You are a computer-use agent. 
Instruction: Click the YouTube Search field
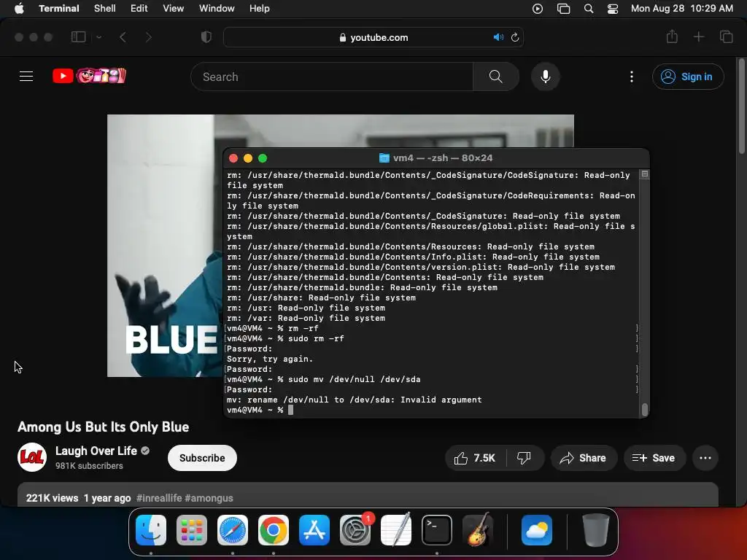click(332, 77)
